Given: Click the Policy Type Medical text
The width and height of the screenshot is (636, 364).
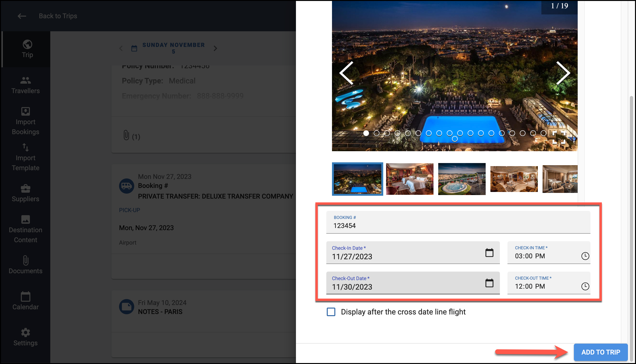Looking at the screenshot, I should (x=159, y=81).
